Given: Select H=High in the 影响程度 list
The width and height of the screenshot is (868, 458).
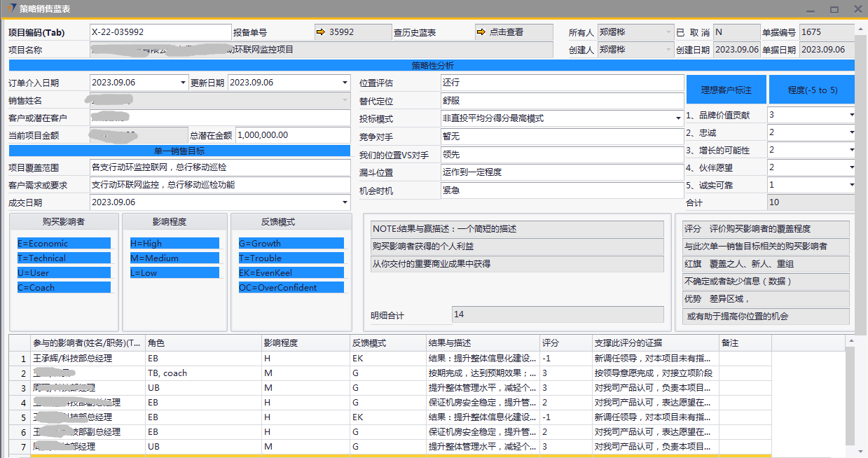Looking at the screenshot, I should (x=175, y=244).
